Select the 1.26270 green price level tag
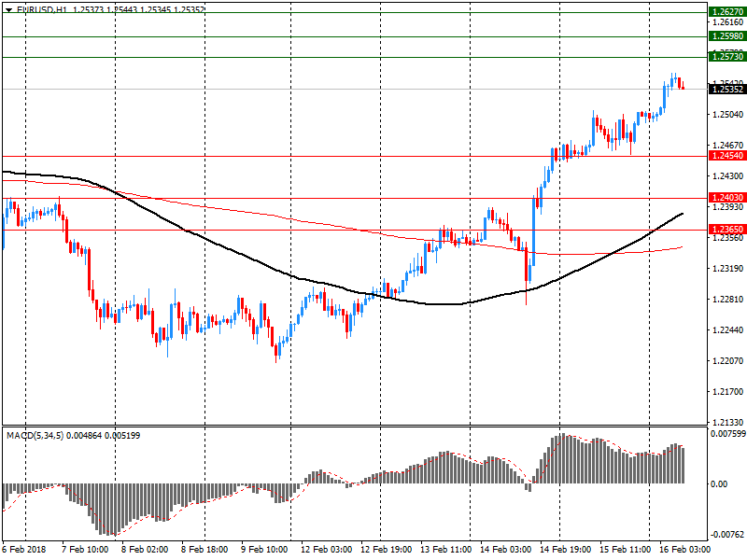This screenshot has width=747, height=560. [726, 12]
